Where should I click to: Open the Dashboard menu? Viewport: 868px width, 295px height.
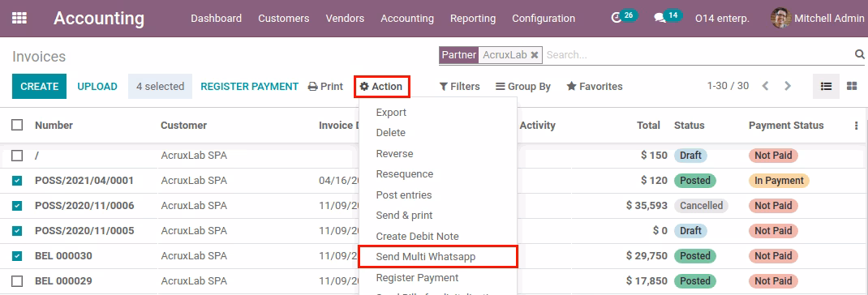216,19
